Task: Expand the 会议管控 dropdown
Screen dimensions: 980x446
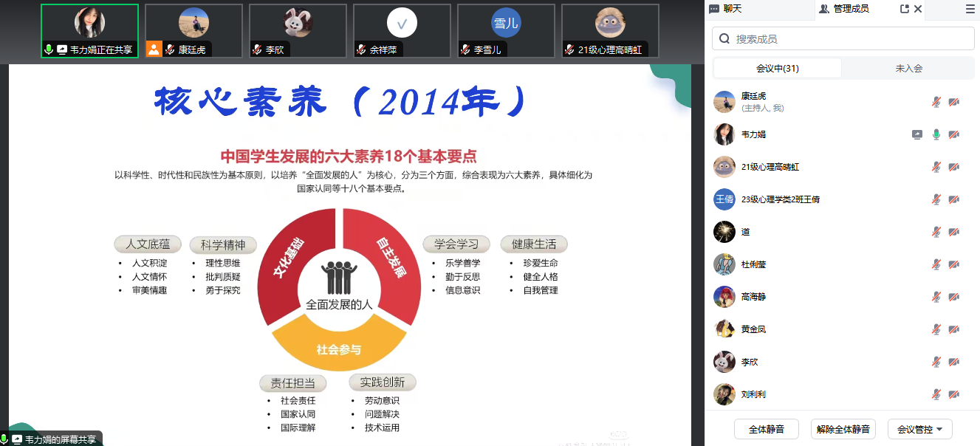Action: (x=919, y=429)
